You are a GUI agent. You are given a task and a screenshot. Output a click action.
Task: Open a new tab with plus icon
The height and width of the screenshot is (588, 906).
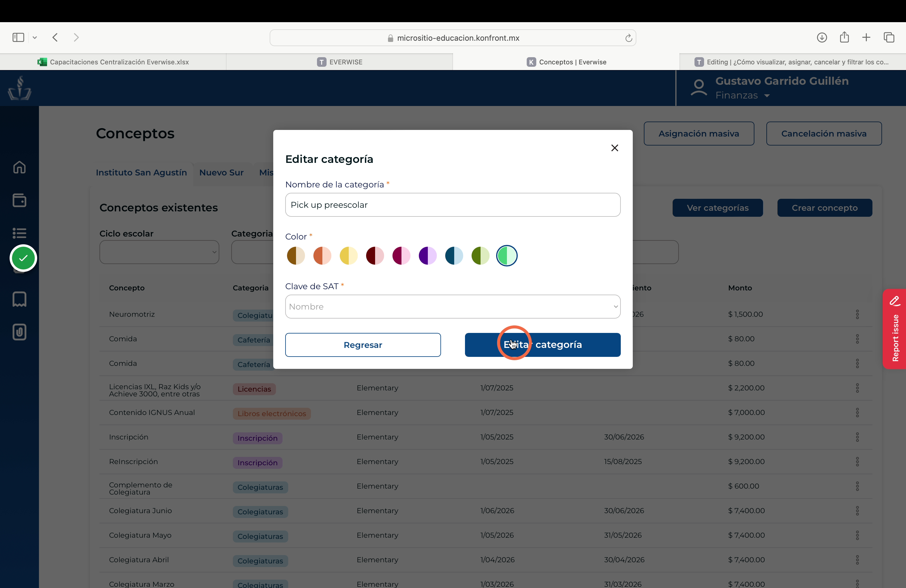[866, 37]
